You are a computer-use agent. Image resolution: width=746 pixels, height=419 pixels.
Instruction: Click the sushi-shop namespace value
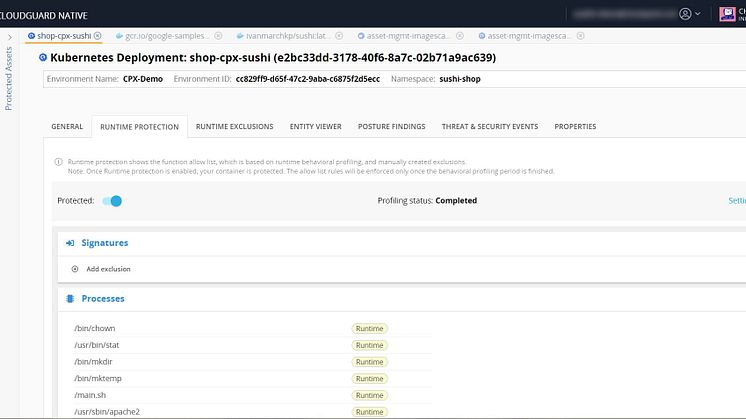click(x=460, y=79)
